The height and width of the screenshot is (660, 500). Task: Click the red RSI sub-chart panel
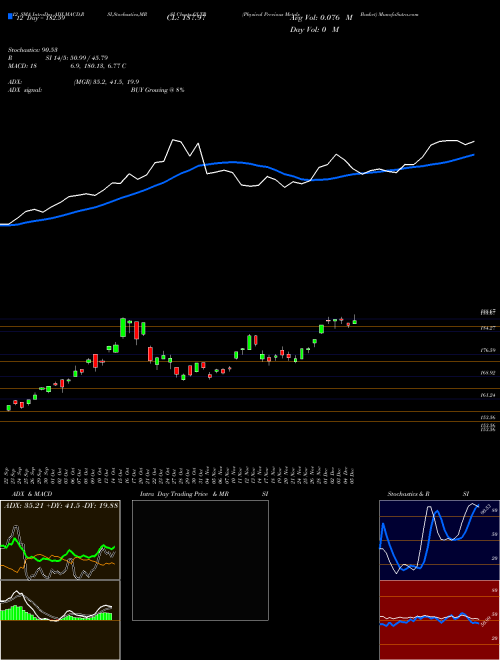439,620
